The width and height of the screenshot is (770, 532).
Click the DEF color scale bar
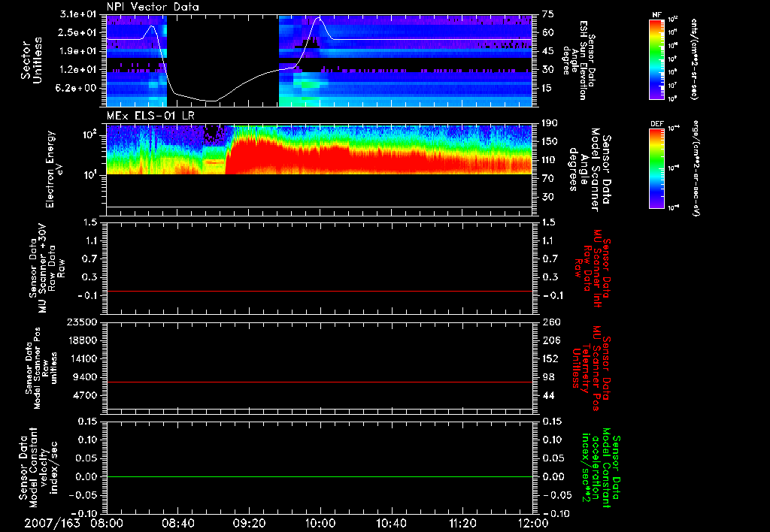[657, 168]
